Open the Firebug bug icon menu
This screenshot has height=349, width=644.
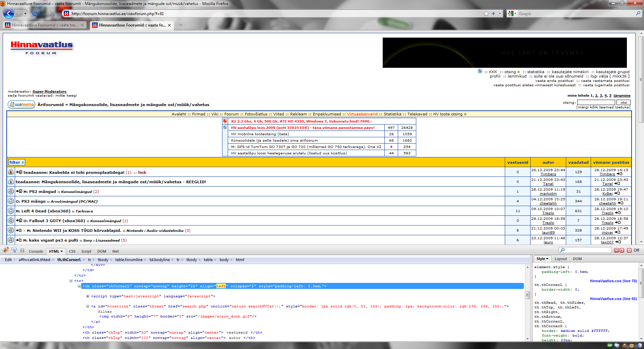point(6,250)
